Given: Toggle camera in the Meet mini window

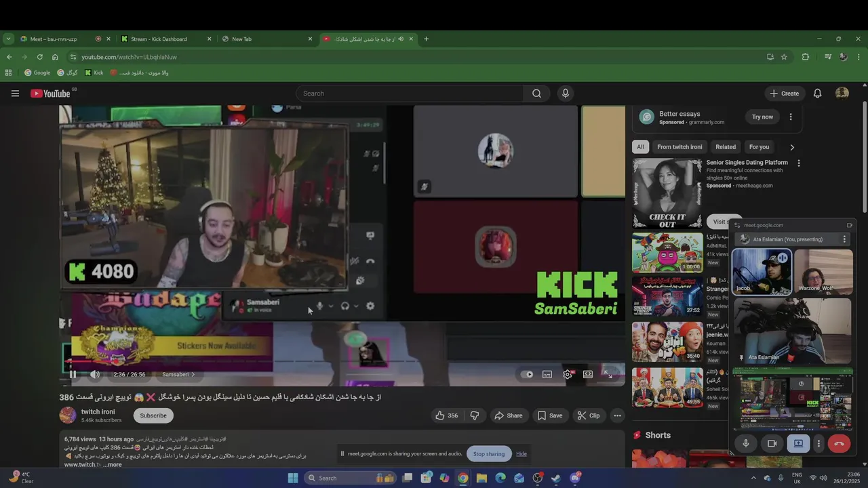Looking at the screenshot, I should click(x=772, y=443).
